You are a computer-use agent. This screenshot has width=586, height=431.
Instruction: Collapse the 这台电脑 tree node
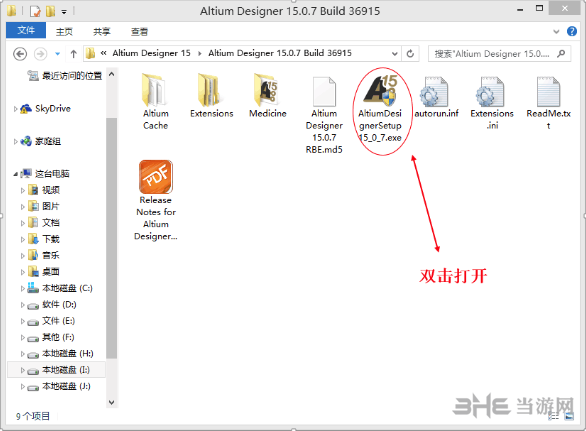15,174
